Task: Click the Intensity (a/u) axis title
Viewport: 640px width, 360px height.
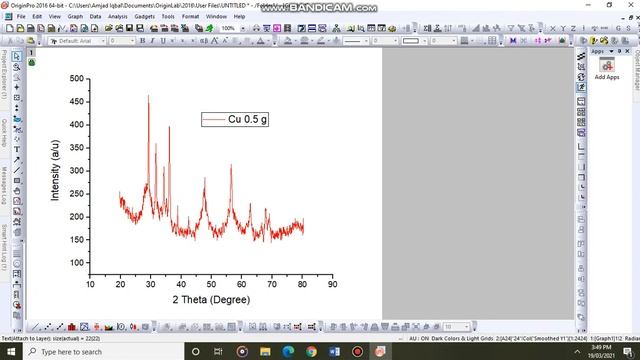Action: [x=55, y=170]
